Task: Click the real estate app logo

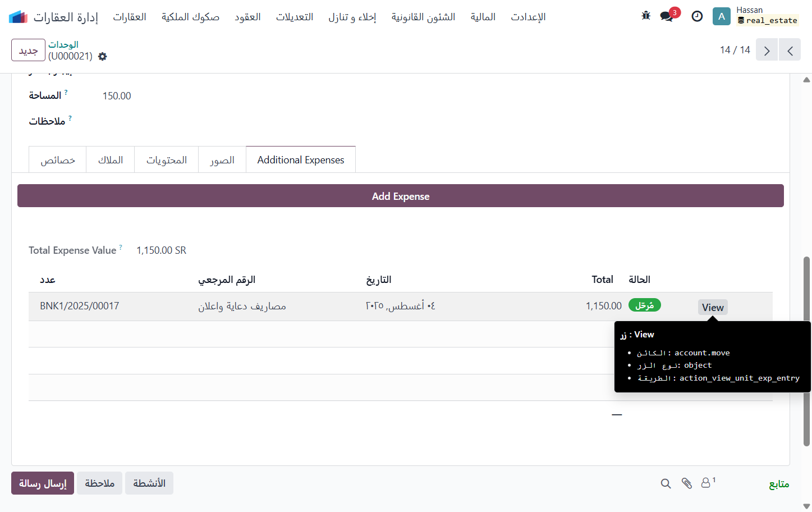Action: tap(18, 17)
